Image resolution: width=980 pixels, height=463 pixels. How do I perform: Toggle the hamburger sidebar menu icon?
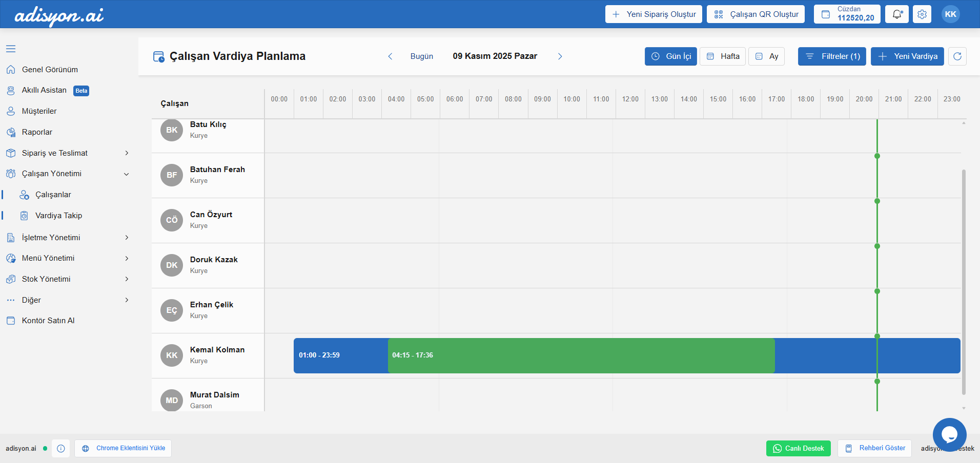coord(11,49)
